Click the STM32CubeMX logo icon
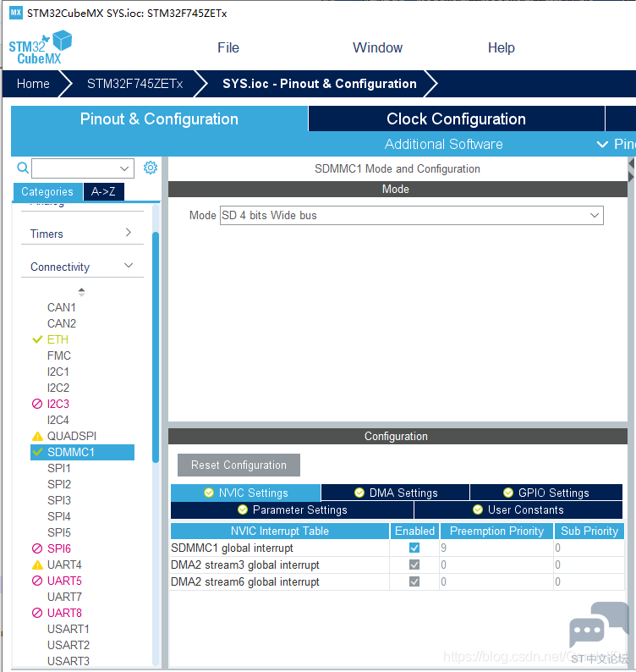Viewport: 636px width, 672px height. [x=41, y=47]
